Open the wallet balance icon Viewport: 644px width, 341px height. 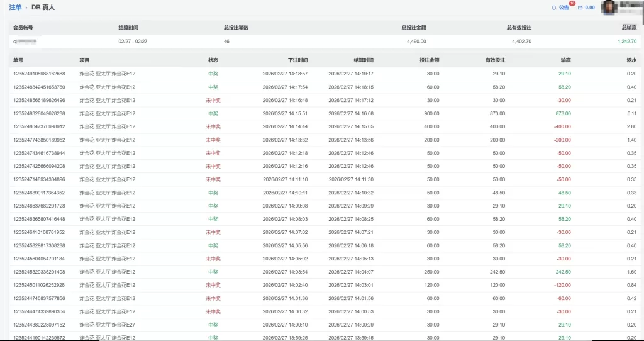580,8
